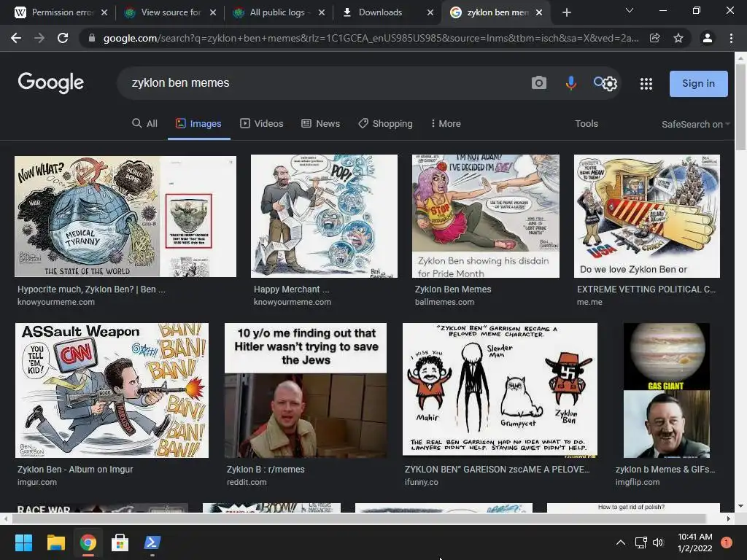Open the notification badge in the taskbar

pos(727,542)
